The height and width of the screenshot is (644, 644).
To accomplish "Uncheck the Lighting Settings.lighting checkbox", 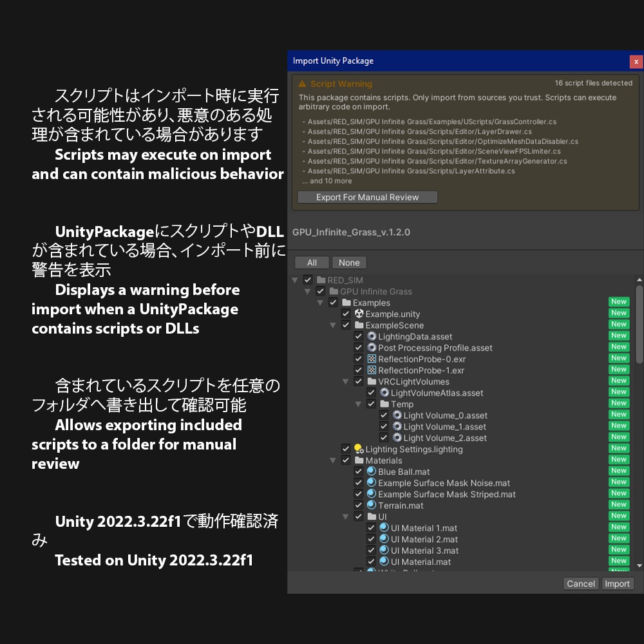I will (x=346, y=449).
